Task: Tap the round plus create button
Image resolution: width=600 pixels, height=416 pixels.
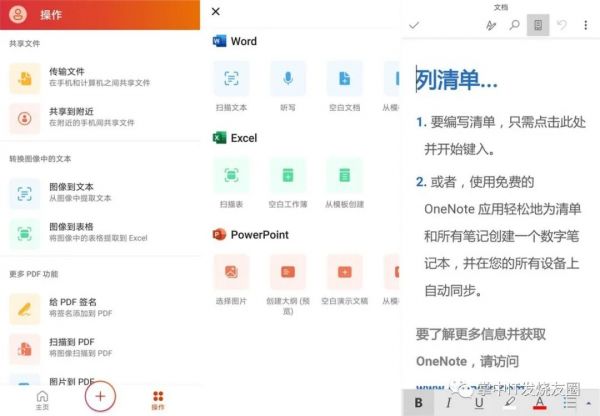Action: tap(100, 396)
